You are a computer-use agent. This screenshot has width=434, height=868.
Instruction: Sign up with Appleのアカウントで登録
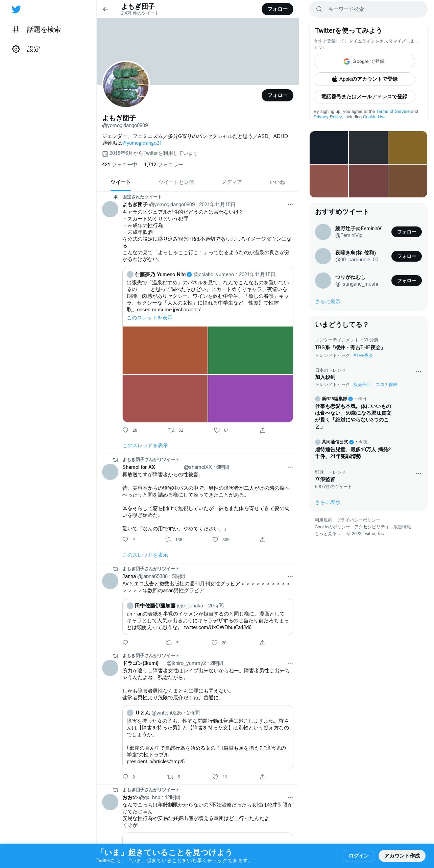pyautogui.click(x=364, y=79)
